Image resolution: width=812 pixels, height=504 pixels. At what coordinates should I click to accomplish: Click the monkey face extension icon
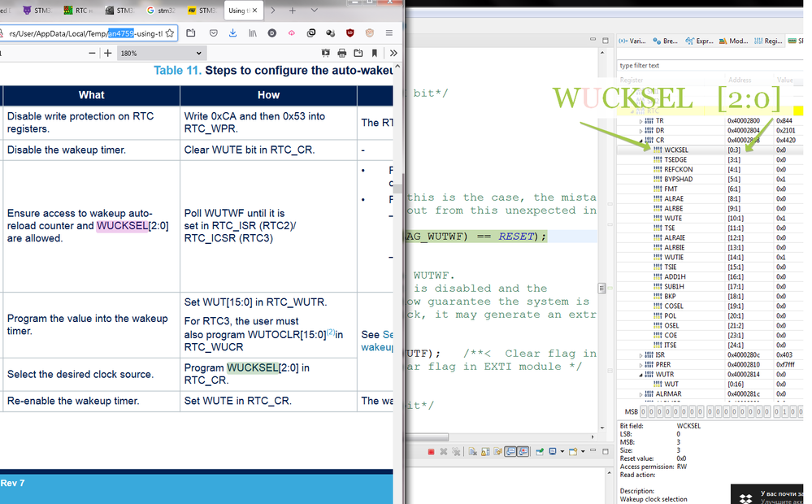coord(369,33)
